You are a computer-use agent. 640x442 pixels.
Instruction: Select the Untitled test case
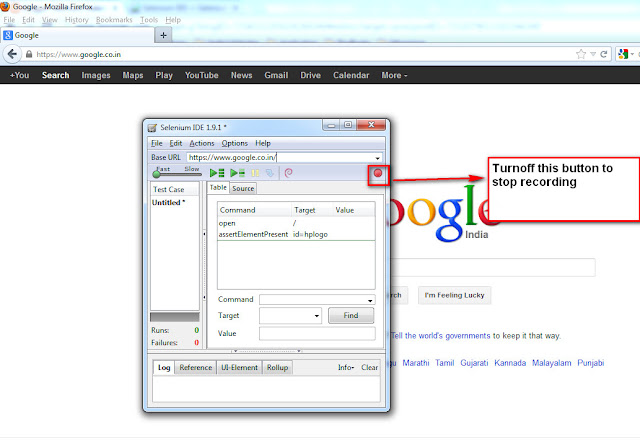point(168,202)
